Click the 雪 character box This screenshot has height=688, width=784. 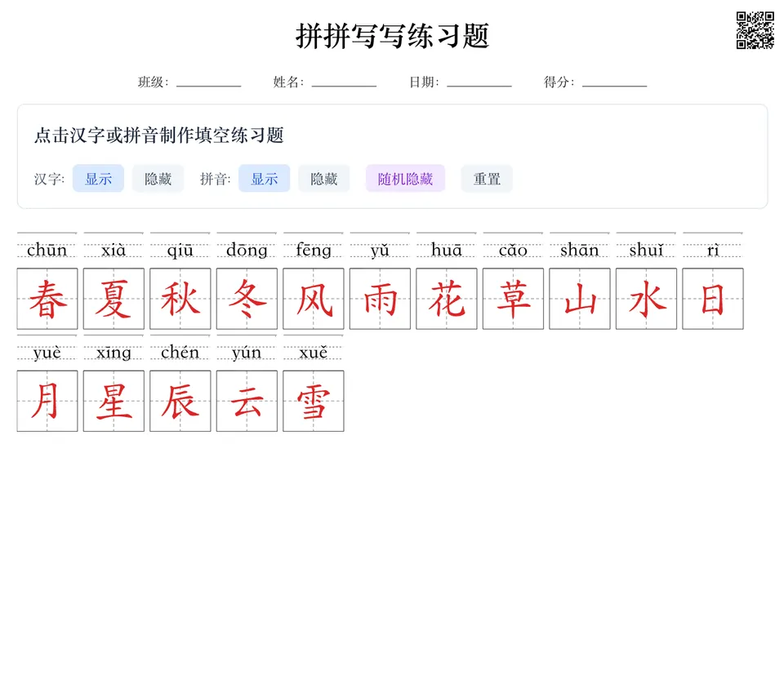tap(314, 401)
